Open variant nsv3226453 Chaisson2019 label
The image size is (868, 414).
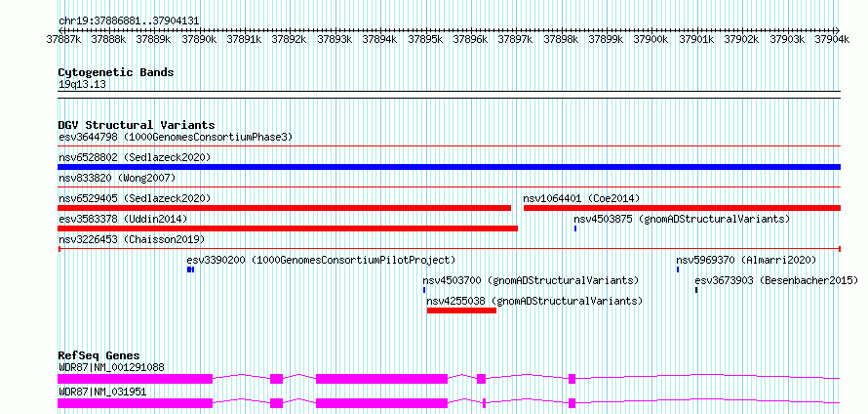(x=132, y=240)
